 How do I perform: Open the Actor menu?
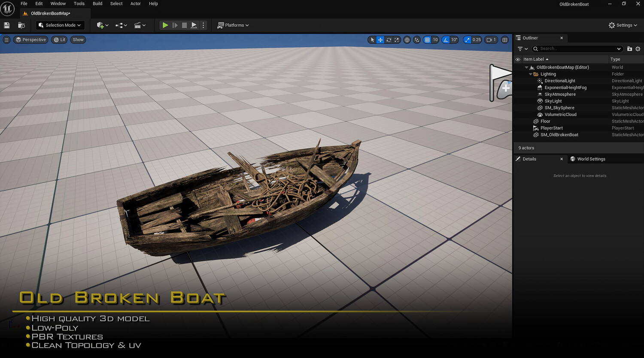[x=136, y=3]
